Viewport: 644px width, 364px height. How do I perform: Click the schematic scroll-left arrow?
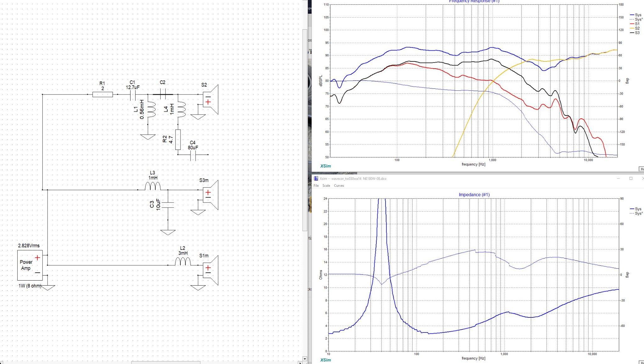[2, 362]
